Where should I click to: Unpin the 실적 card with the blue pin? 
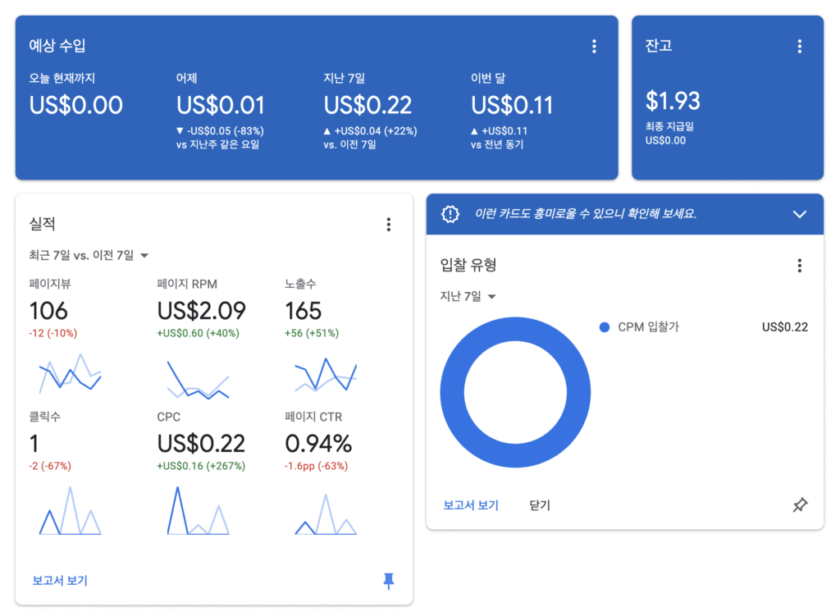(x=389, y=581)
